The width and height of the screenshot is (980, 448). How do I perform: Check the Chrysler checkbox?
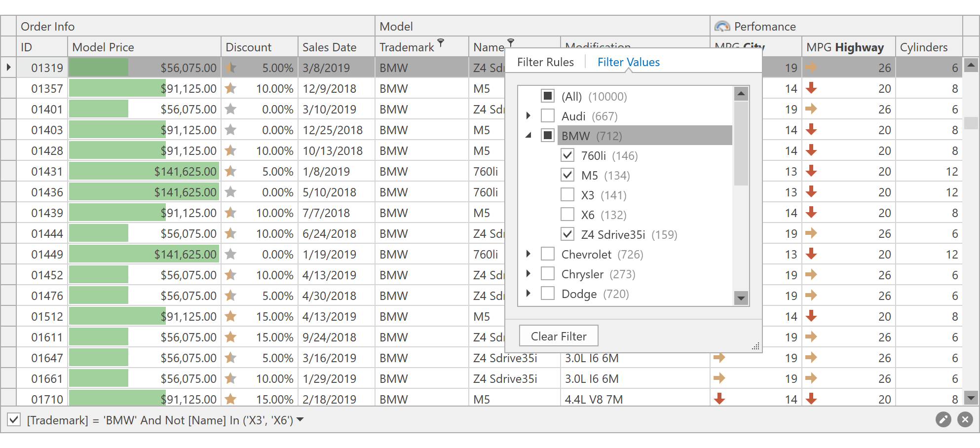coord(548,273)
